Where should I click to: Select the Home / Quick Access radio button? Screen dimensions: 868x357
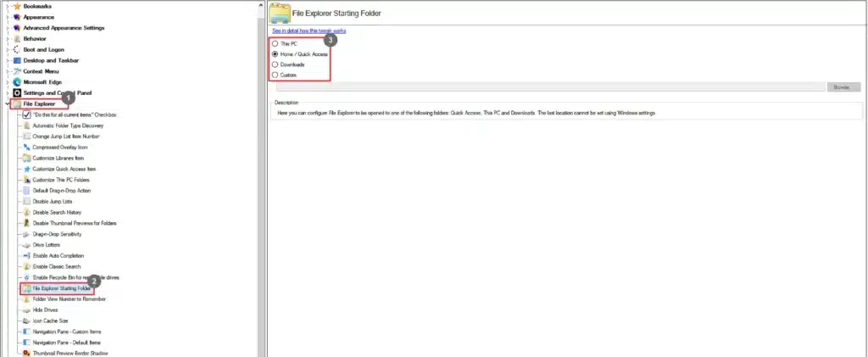coord(275,54)
